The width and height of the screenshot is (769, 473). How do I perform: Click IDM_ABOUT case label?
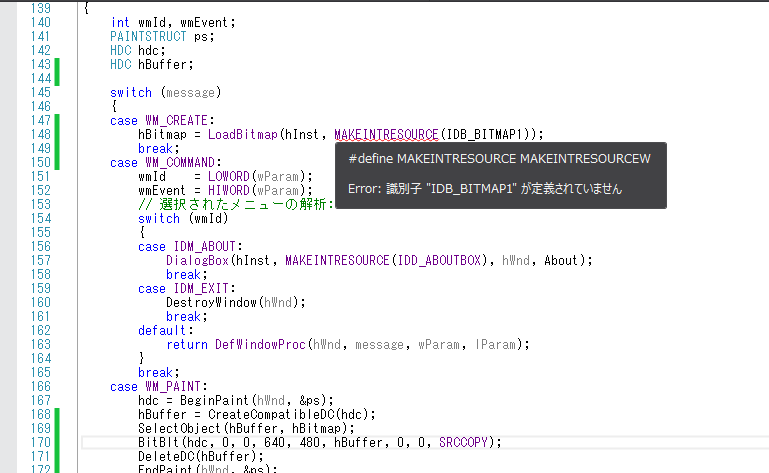point(205,246)
